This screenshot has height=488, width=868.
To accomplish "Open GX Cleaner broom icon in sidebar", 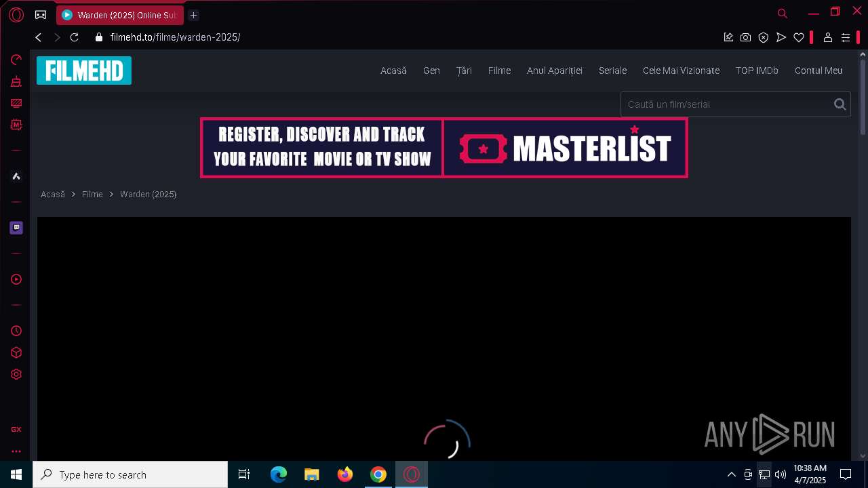I will point(16,81).
